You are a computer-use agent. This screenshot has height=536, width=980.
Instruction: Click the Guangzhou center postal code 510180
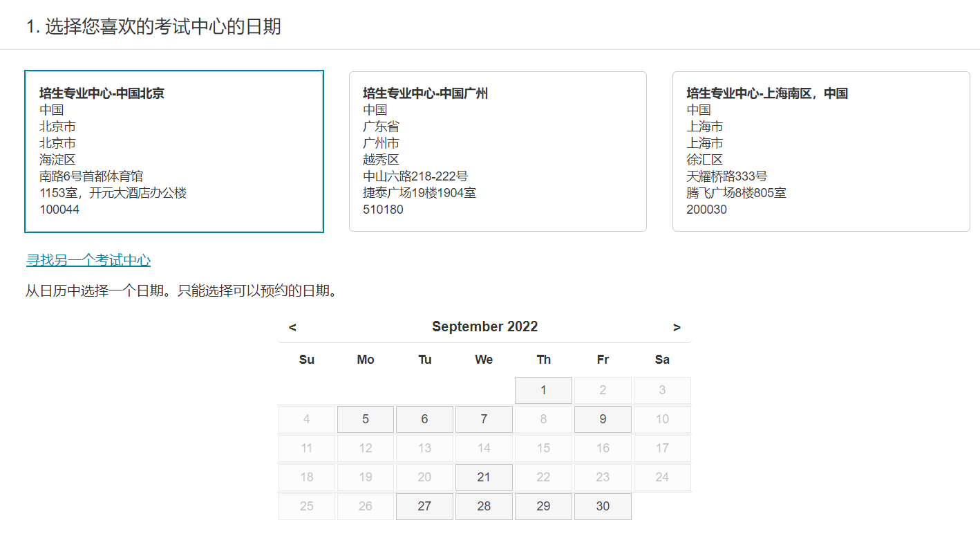pos(383,210)
